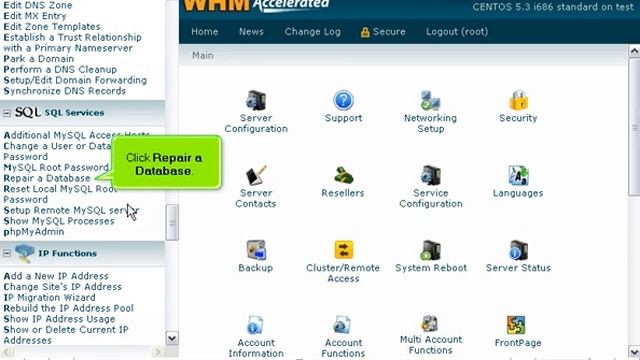Click Show MySQL Processes link

pyautogui.click(x=59, y=221)
